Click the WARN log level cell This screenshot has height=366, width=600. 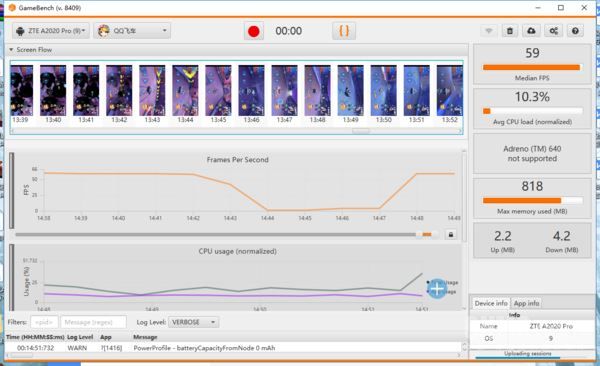[77, 348]
